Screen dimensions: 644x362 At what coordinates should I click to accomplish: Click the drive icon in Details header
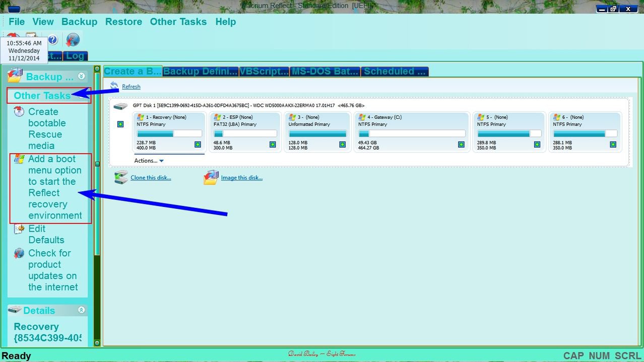(x=15, y=310)
